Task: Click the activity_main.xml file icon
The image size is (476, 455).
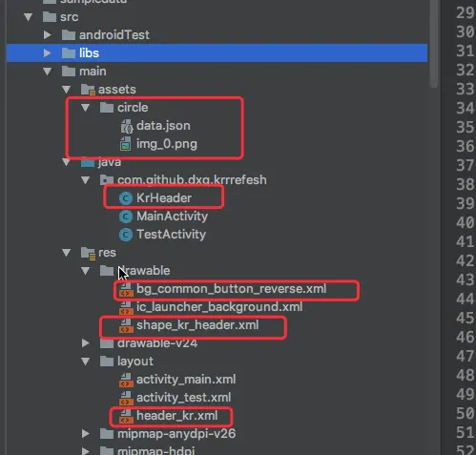Action: tap(126, 380)
